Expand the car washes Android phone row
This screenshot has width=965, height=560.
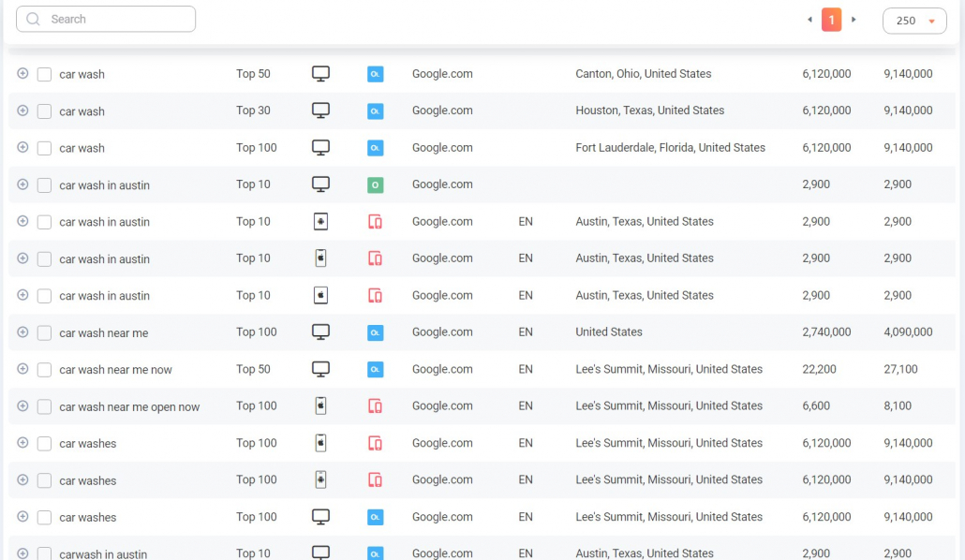coord(22,479)
